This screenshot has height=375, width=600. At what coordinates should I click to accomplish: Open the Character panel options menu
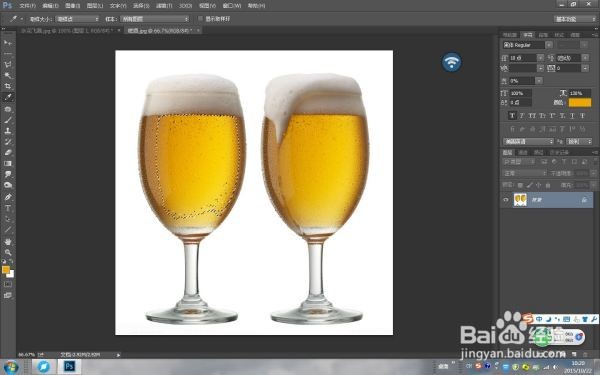pos(595,35)
